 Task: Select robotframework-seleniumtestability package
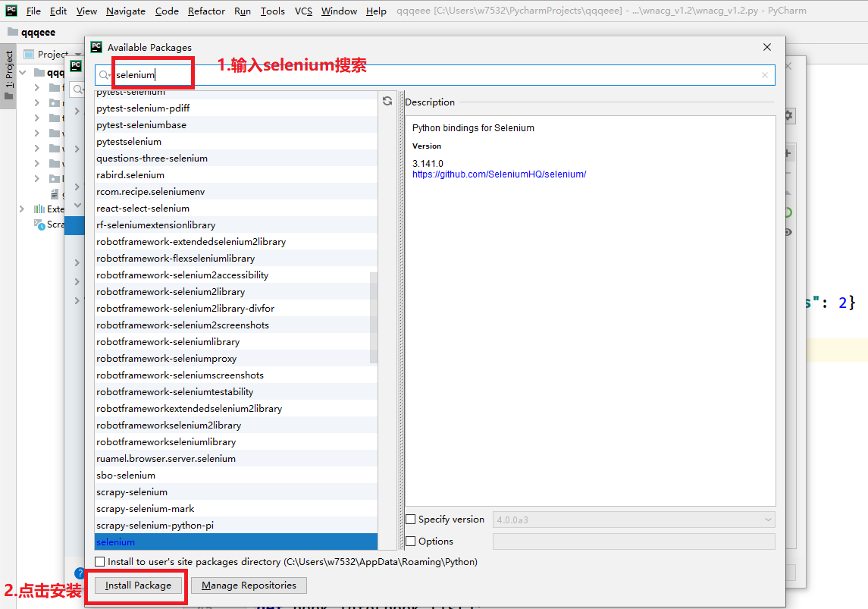236,391
